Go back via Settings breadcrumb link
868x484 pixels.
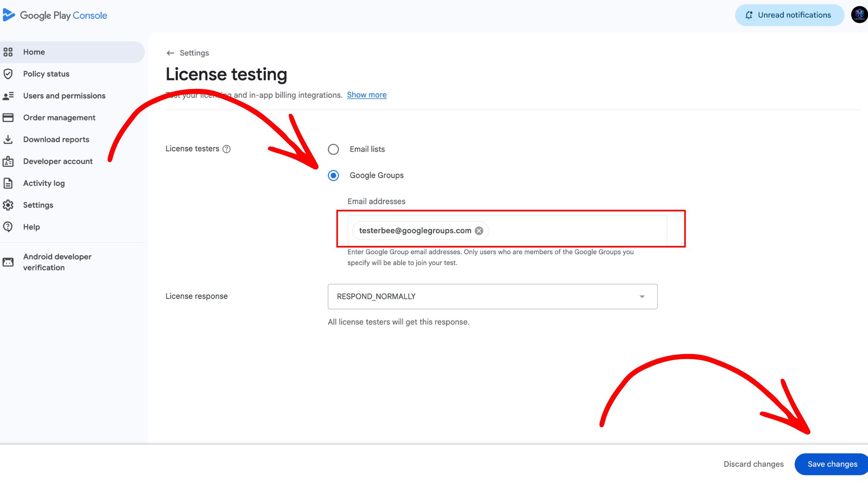[x=194, y=53]
